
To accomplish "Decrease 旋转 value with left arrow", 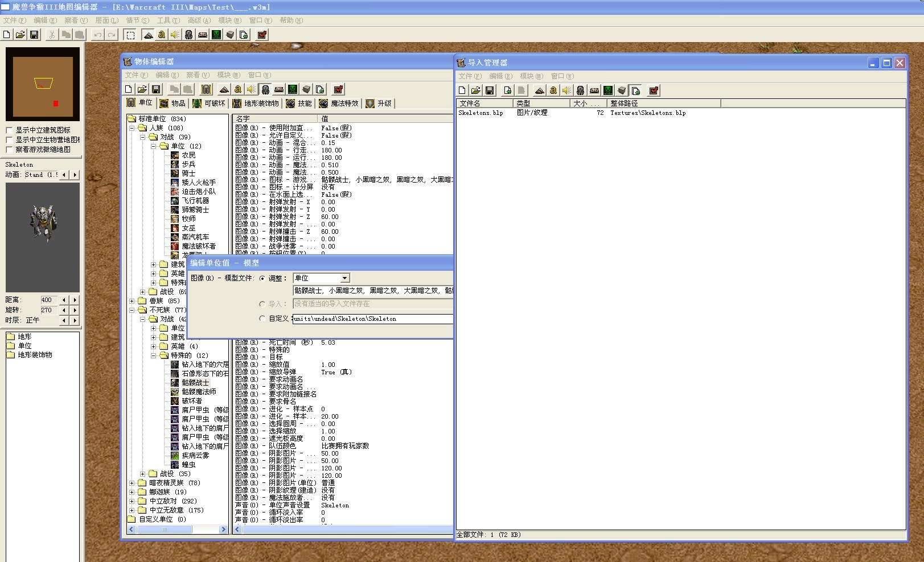I will pyautogui.click(x=64, y=310).
